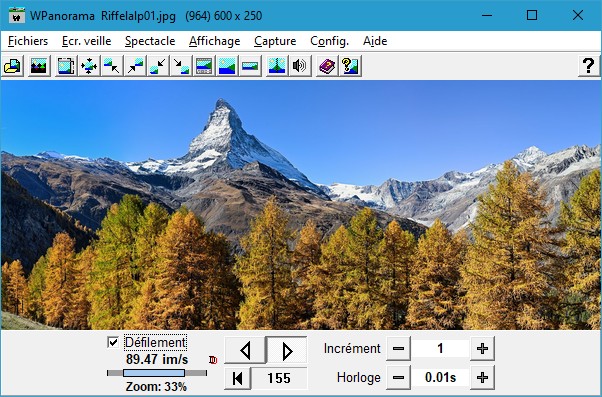Click the WPanorama title bar app icon

coord(17,15)
